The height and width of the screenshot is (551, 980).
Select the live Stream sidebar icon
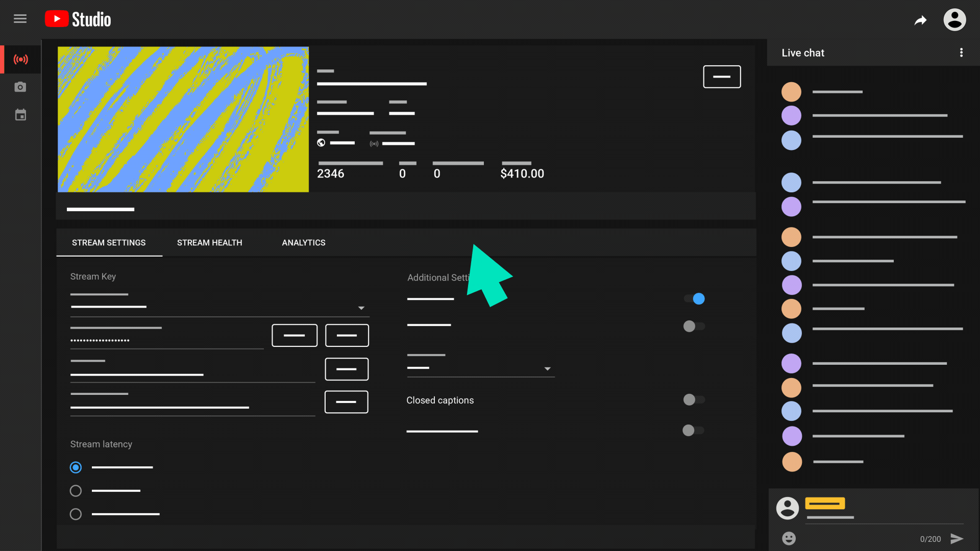click(20, 60)
